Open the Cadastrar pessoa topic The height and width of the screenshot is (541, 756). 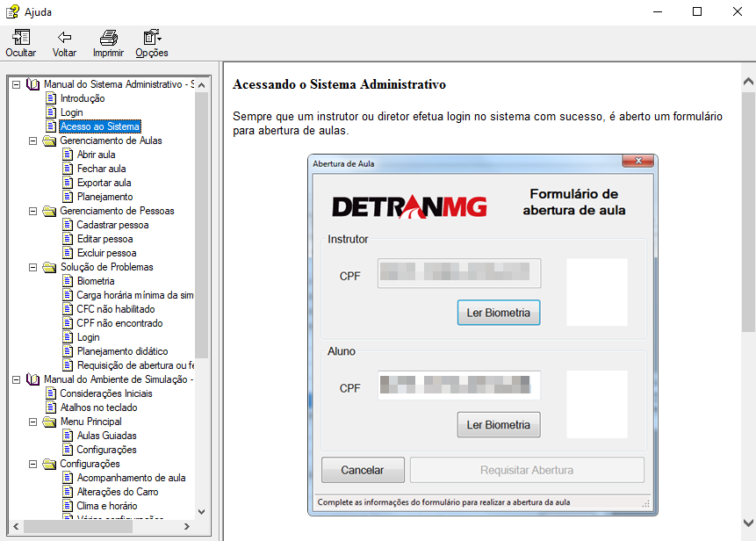click(x=112, y=225)
